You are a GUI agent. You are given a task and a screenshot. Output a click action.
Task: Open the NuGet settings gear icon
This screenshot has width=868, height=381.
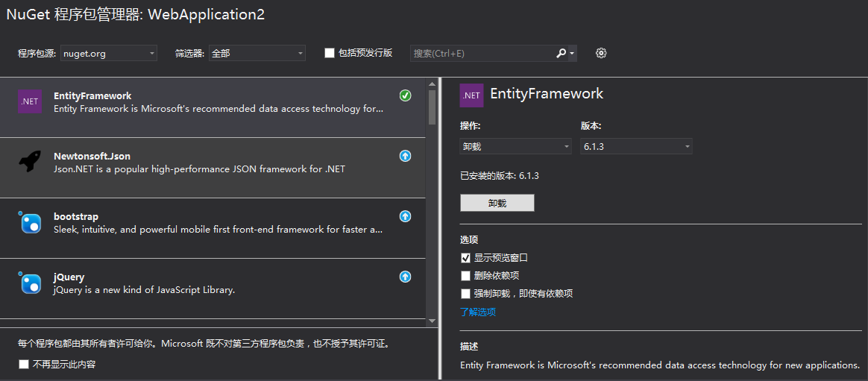tap(601, 53)
